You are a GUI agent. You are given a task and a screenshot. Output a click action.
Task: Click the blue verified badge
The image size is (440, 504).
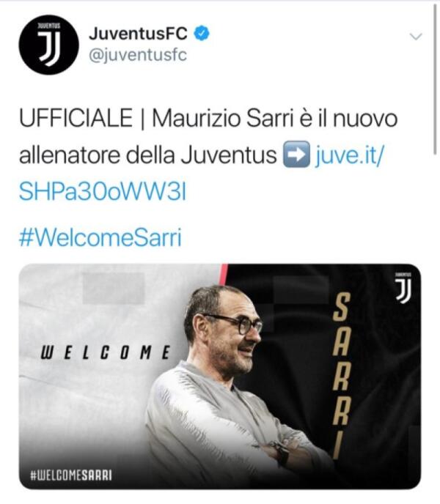click(x=202, y=34)
